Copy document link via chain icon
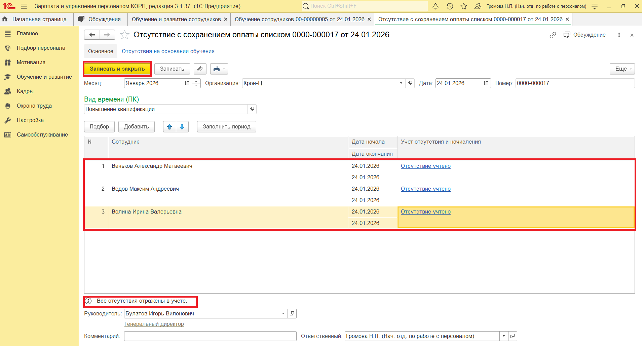 (x=553, y=35)
